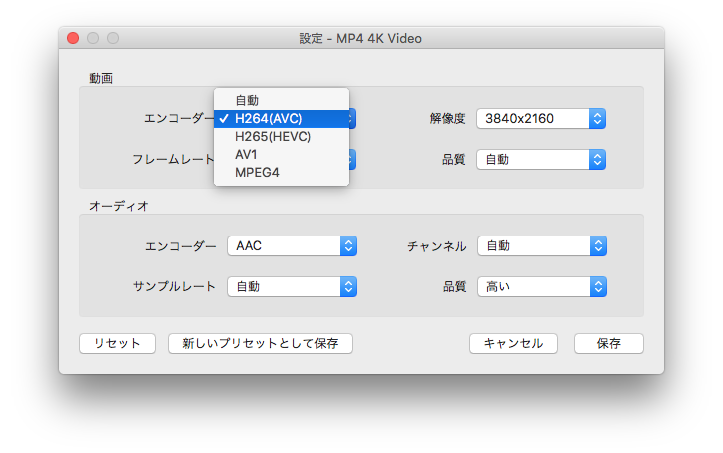
Task: Close the settings window with red button
Action: pos(73,39)
